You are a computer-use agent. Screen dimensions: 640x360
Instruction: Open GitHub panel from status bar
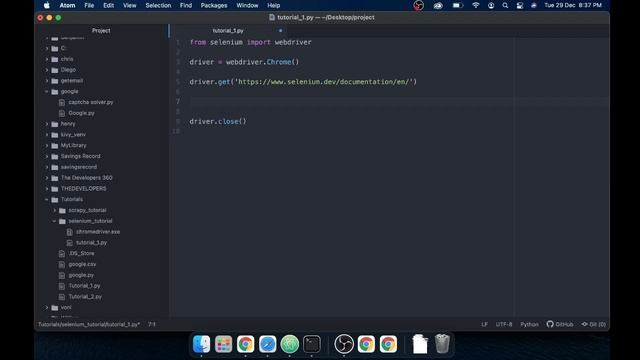[560, 324]
